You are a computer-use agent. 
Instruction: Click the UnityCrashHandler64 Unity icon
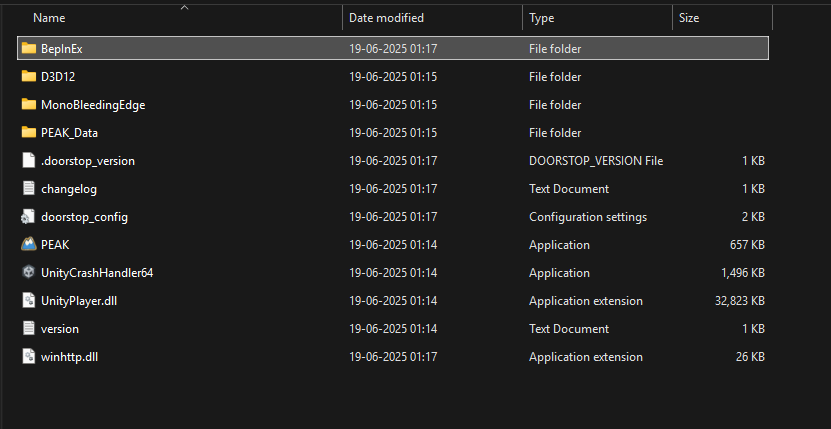tap(28, 273)
